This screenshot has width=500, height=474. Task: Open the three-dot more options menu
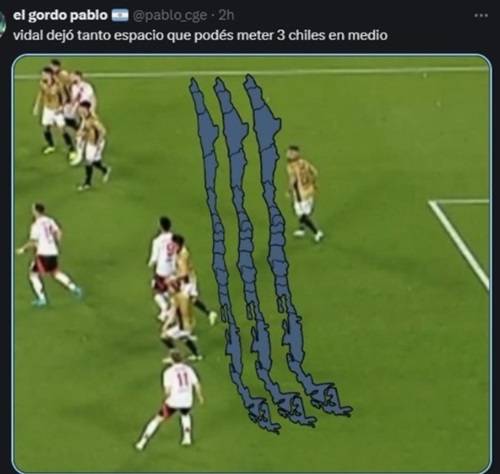[481, 16]
